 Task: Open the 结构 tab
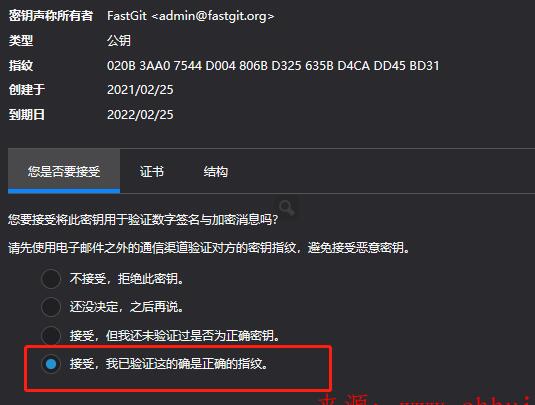216,171
